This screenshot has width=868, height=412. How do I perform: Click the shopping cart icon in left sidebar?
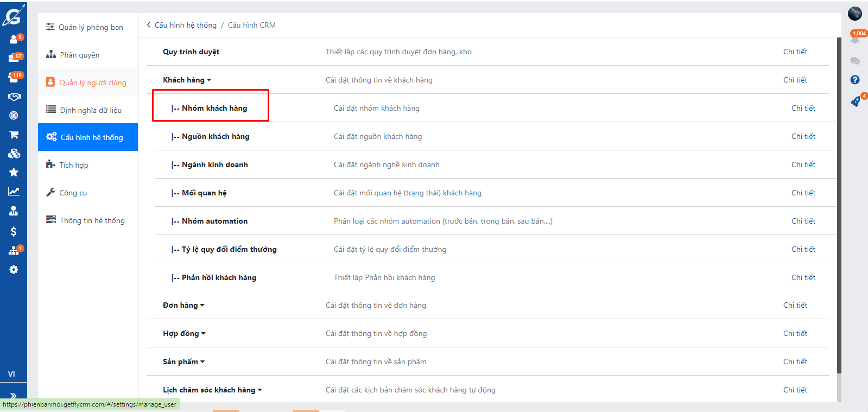pos(14,135)
